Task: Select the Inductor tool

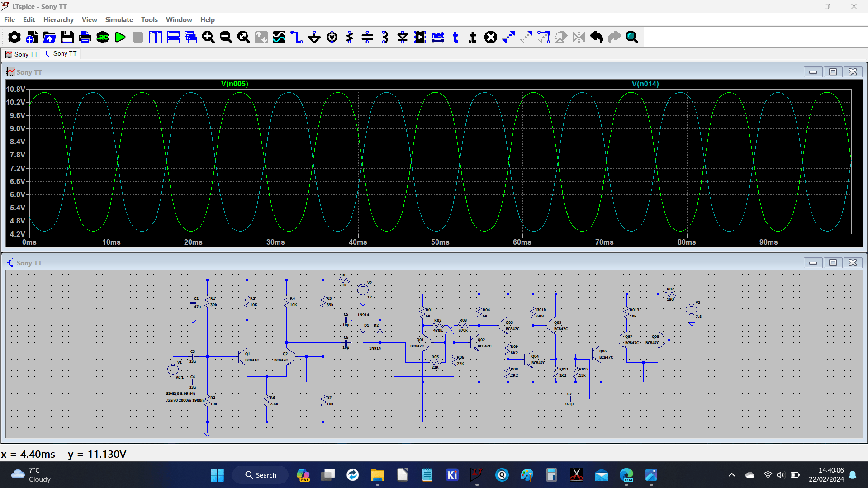Action: (x=385, y=37)
